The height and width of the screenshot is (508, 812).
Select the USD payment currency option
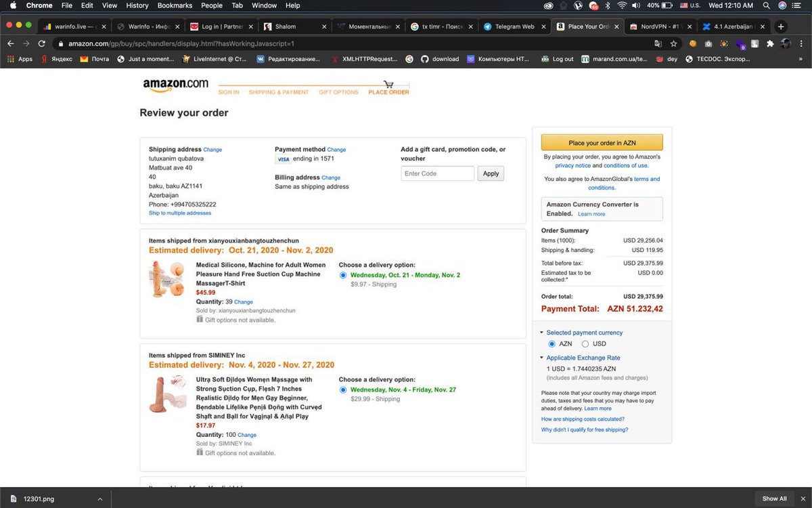585,344
